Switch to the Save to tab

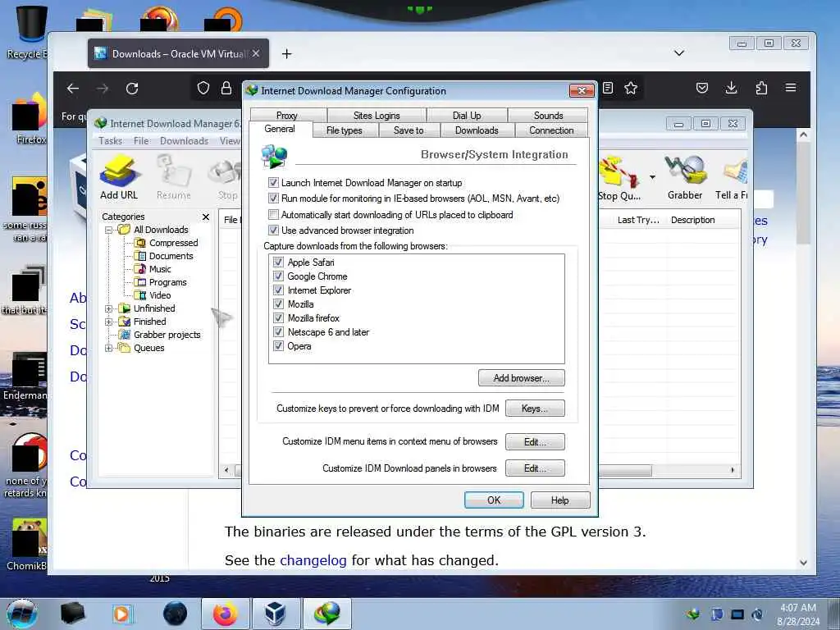[409, 130]
